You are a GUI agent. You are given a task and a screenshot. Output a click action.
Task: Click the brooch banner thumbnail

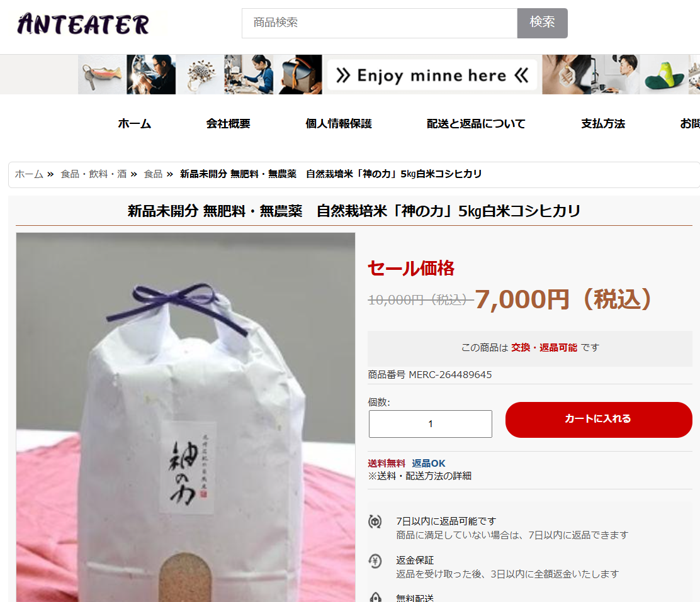pyautogui.click(x=200, y=74)
